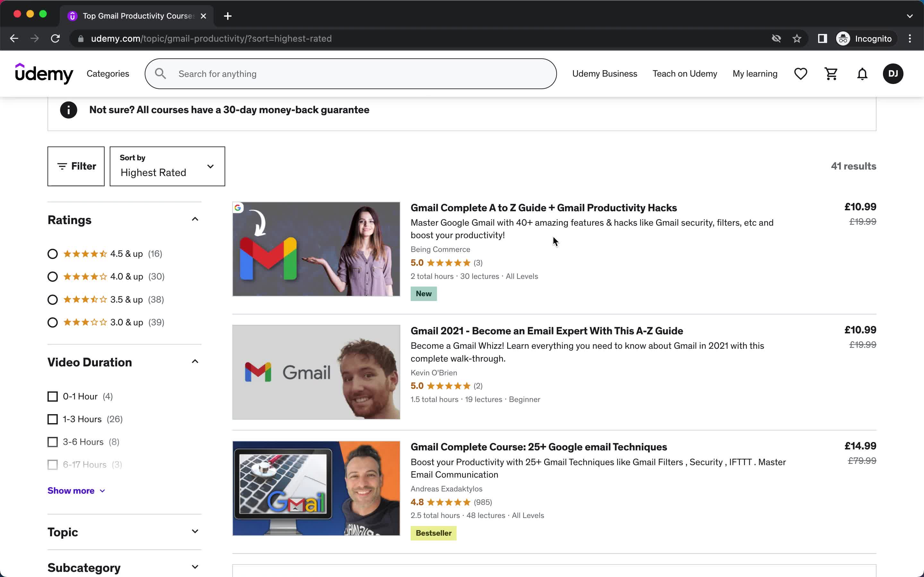Click the bookmark/save icon in toolbar
The image size is (924, 577).
[x=797, y=38]
